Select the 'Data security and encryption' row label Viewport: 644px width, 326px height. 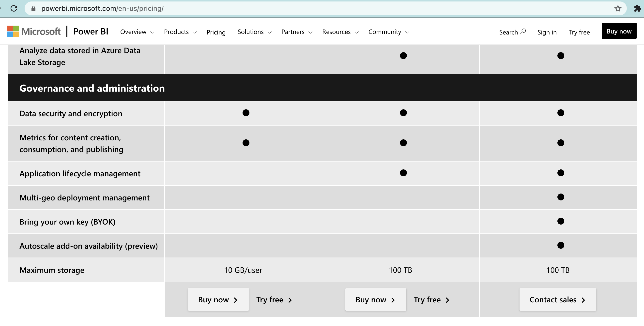pos(71,114)
